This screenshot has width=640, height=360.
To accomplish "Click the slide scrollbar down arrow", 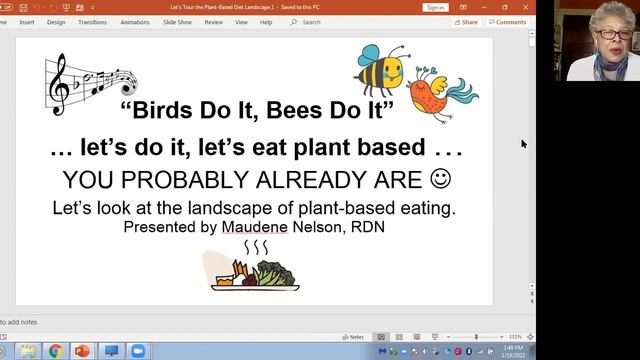I will 532,286.
